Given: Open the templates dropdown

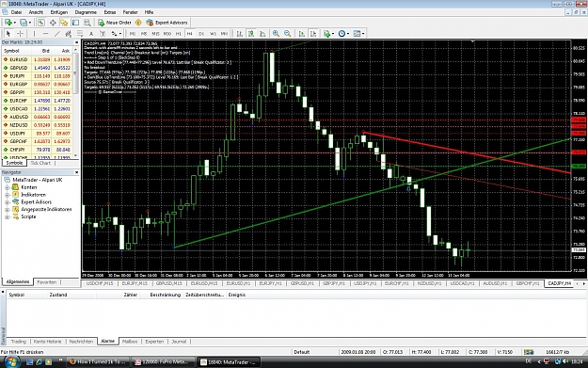Looking at the screenshot, I should coord(358,34).
